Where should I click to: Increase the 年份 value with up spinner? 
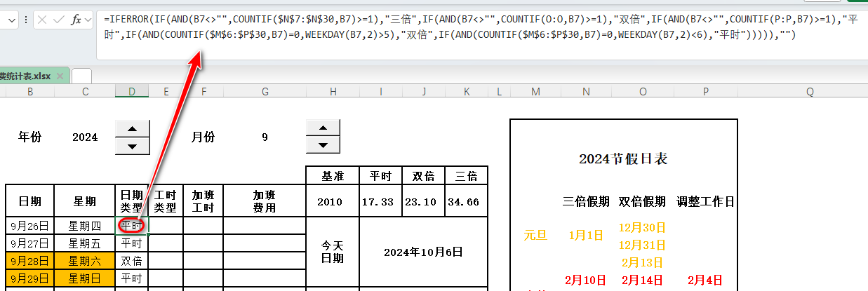coord(133,128)
